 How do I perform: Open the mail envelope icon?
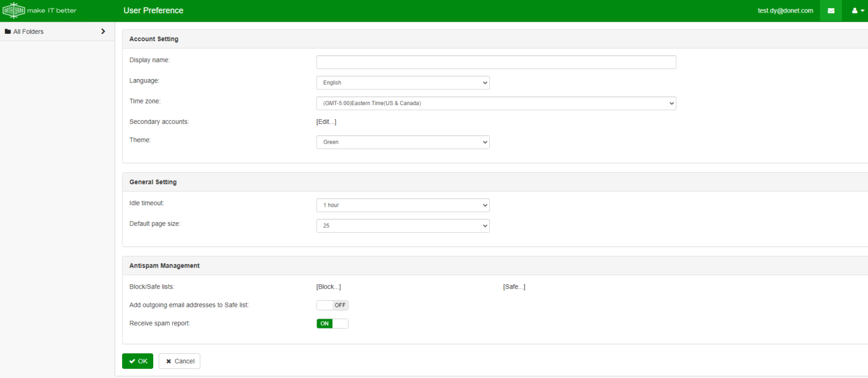[831, 11]
